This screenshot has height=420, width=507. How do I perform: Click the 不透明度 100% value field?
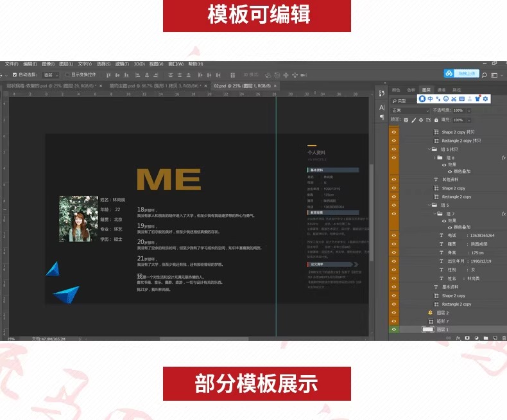tap(458, 110)
